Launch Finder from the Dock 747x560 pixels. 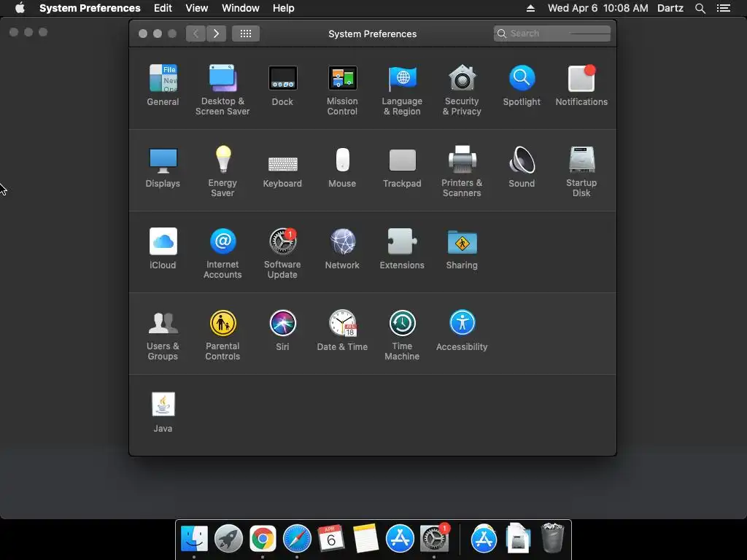tap(194, 538)
